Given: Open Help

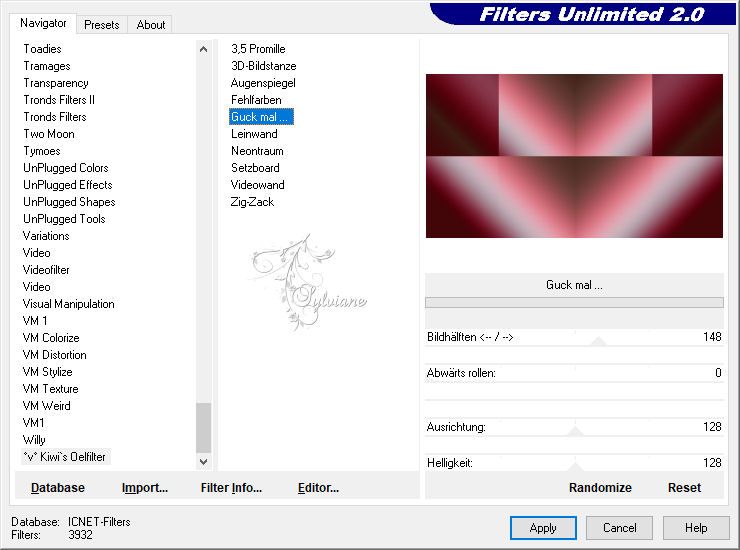Looking at the screenshot, I should [x=696, y=528].
